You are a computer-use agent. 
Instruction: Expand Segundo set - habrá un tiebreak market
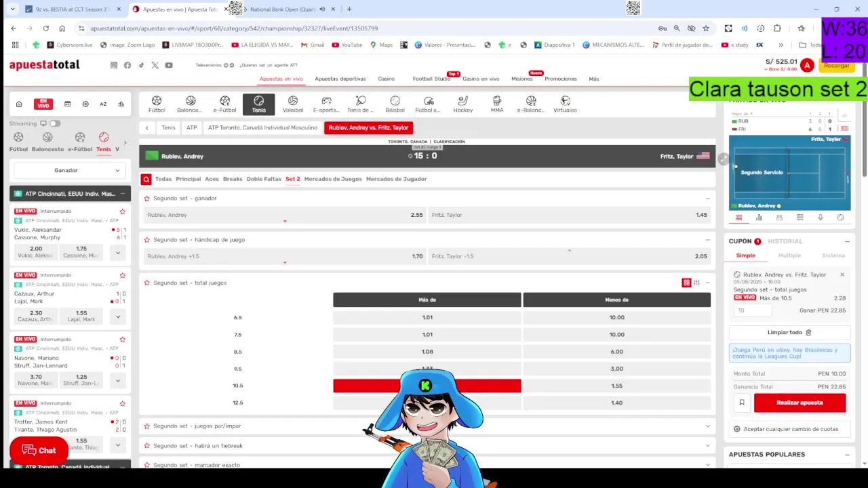coord(707,446)
